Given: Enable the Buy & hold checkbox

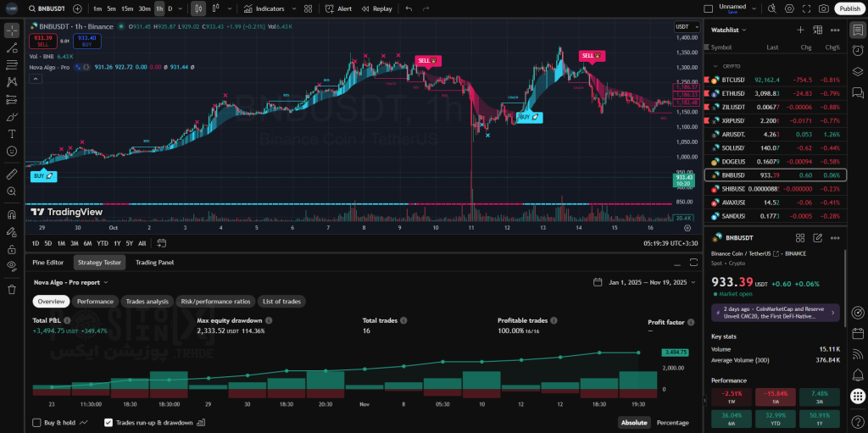Looking at the screenshot, I should (37, 423).
